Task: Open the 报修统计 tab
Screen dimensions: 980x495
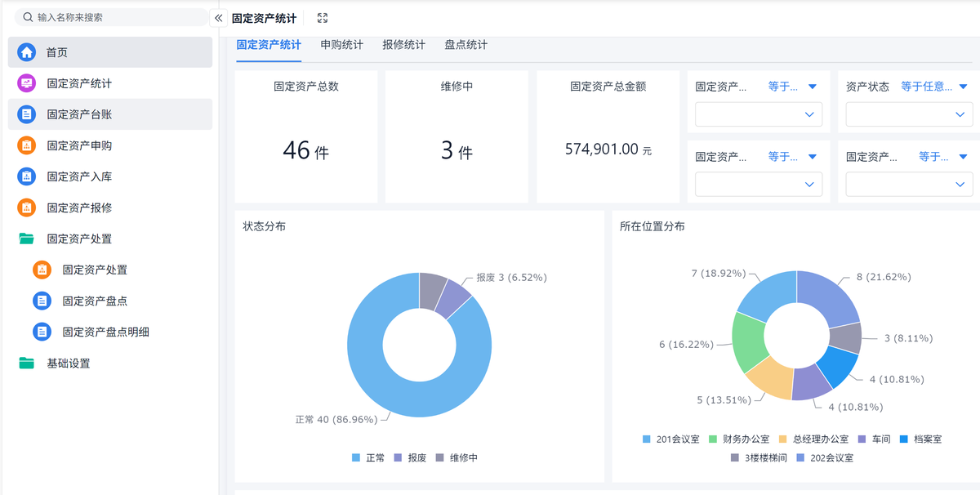Action: pos(403,46)
